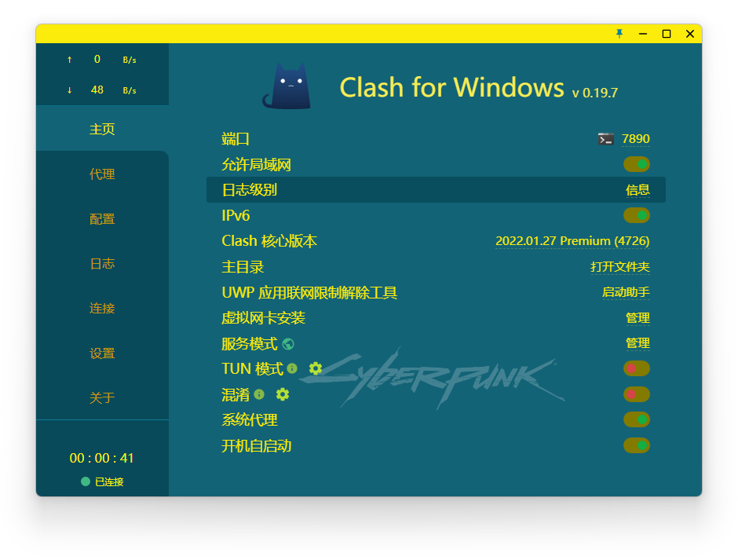Viewport: 738px width, 560px height.
Task: Click the 开机自启动 label
Action: 257,445
